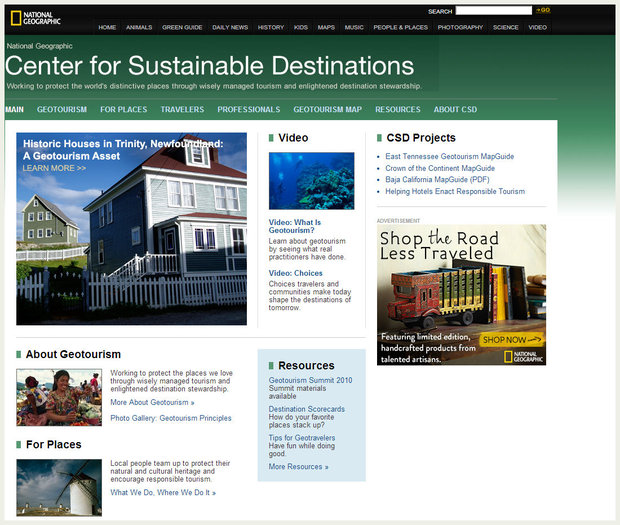Open the Photography top menu item

pos(460,27)
